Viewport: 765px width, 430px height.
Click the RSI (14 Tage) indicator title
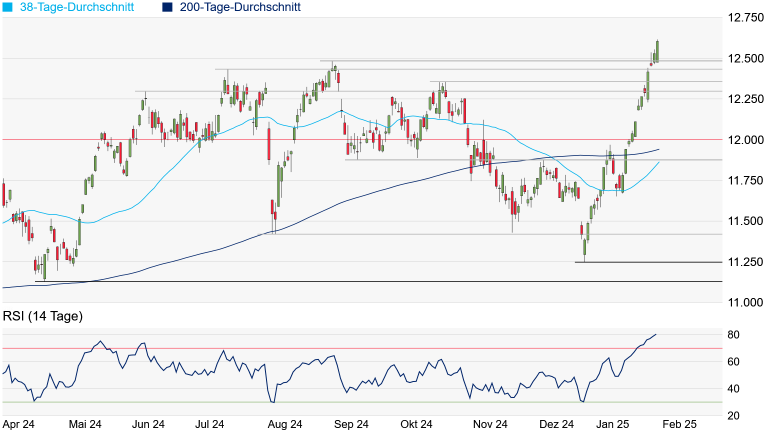coord(41,319)
